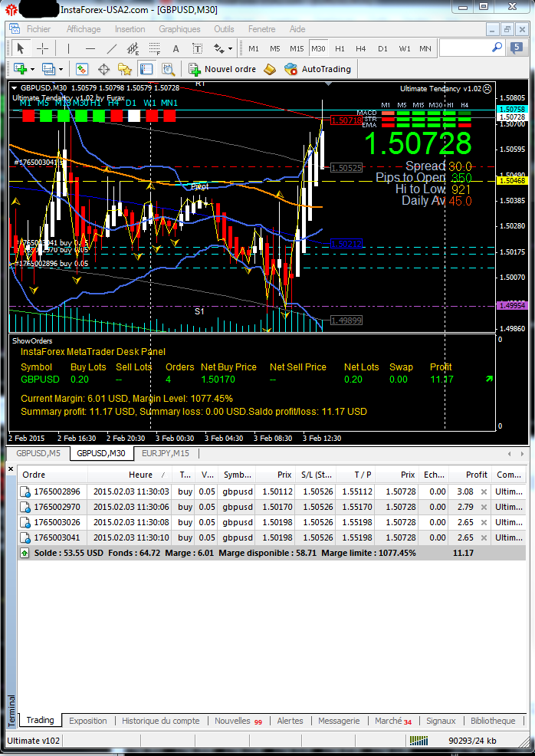This screenshot has width=535, height=756.
Task: Open the new chart dropdown arrow
Action: (32, 70)
